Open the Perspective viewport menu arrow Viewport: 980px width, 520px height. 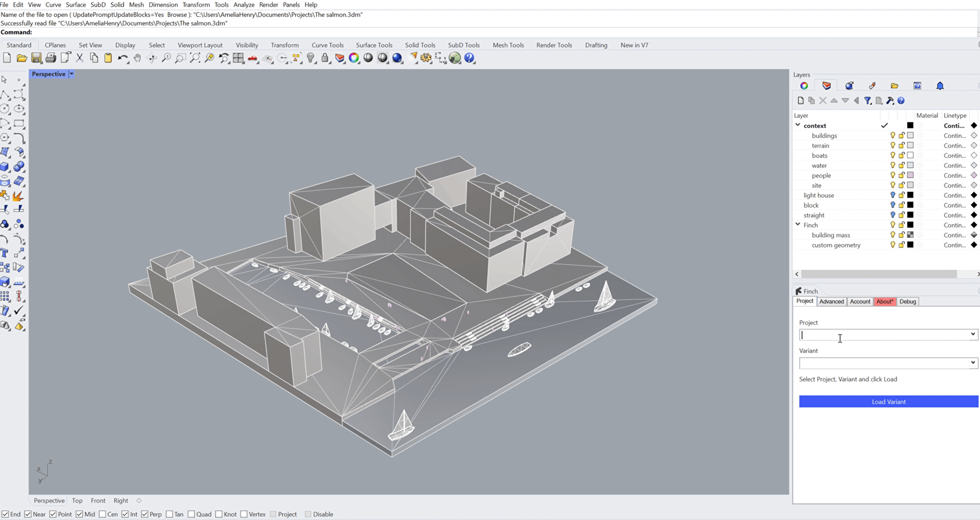pyautogui.click(x=71, y=74)
